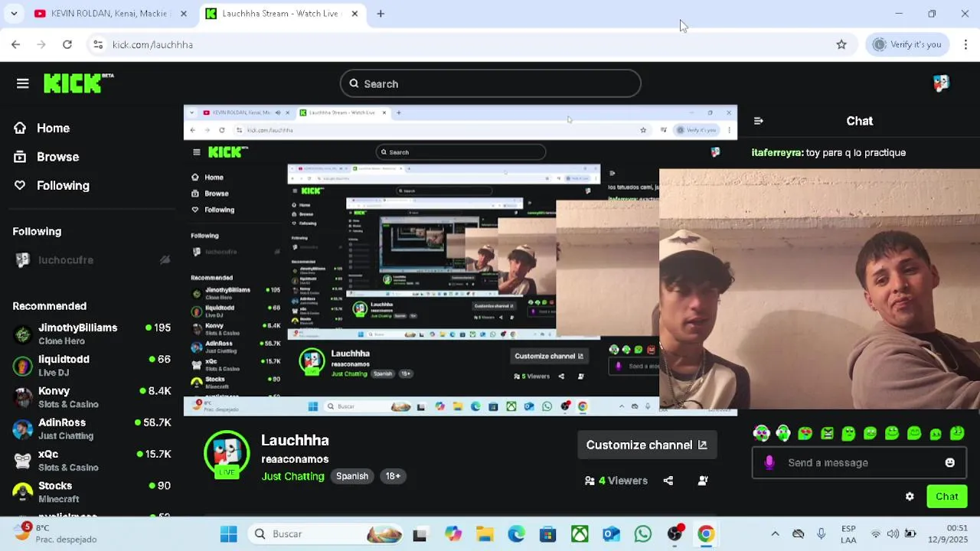Open recommended channel Konvy
This screenshot has width=980, height=551.
pos(92,397)
